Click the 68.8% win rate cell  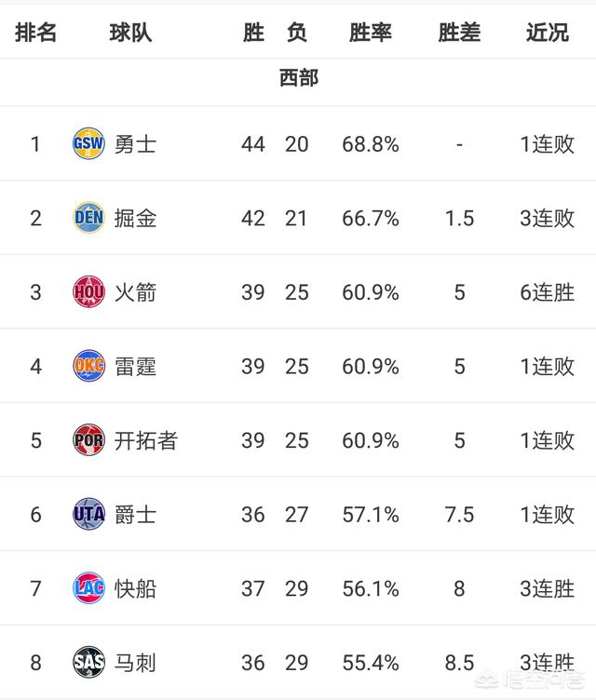click(371, 144)
